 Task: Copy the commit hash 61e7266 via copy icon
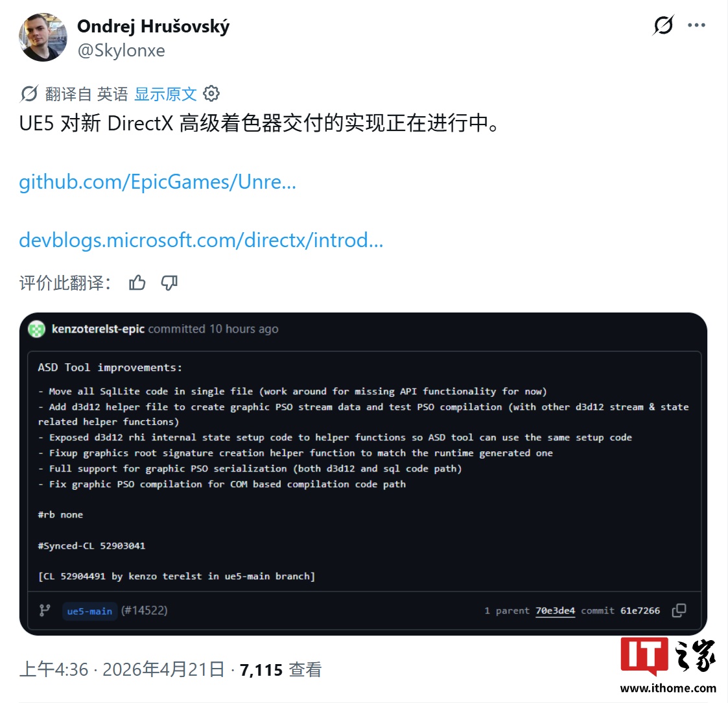tap(679, 610)
